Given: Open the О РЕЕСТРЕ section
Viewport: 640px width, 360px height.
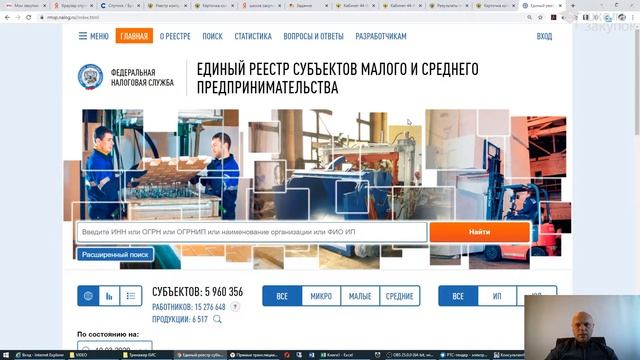Looking at the screenshot, I should (x=175, y=36).
